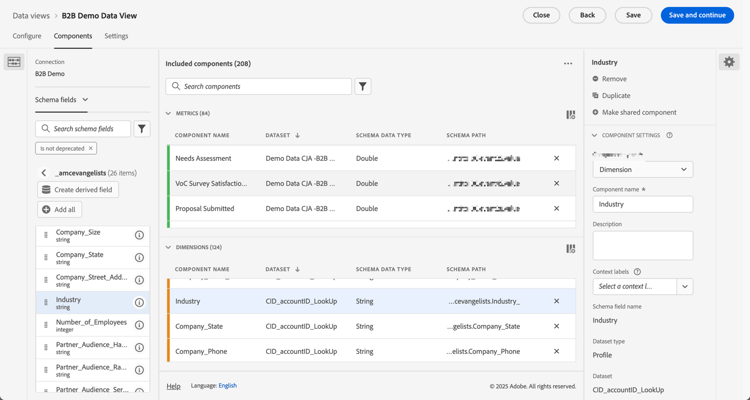The width and height of the screenshot is (750, 400).
Task: Remove the Needs Assessment metric row
Action: (x=557, y=158)
